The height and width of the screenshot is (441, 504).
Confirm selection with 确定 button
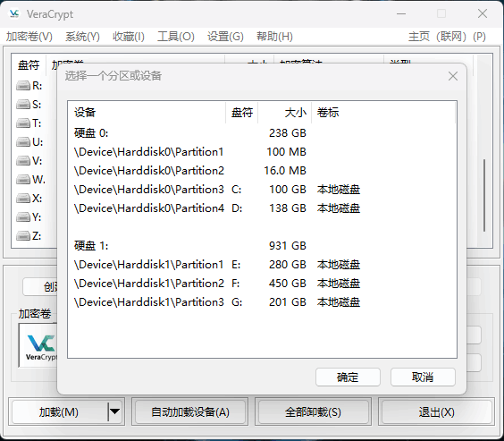pos(348,377)
